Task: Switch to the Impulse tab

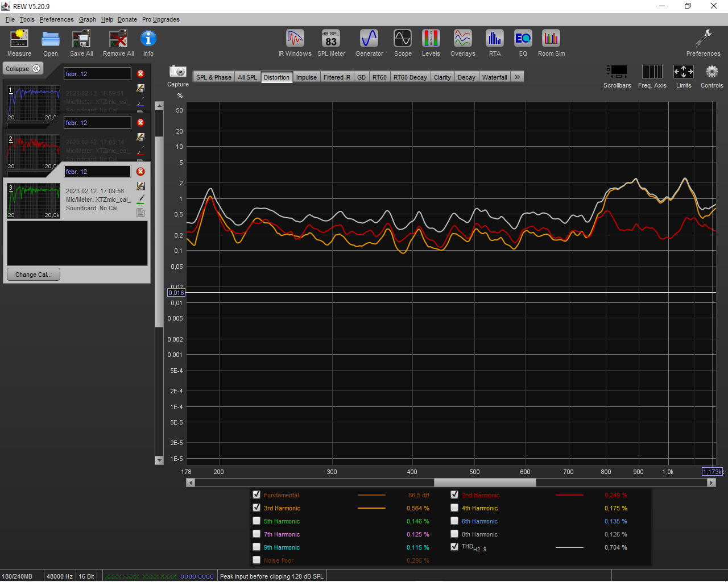Action: click(x=307, y=77)
